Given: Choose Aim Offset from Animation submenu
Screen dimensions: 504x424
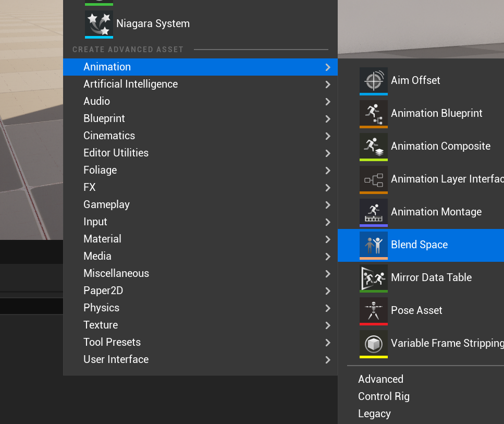Looking at the screenshot, I should click(421, 81).
